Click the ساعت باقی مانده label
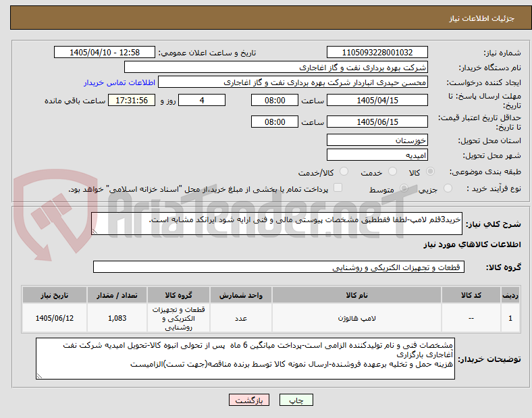 (75, 101)
